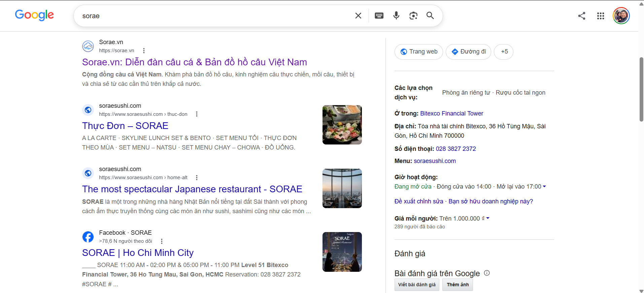Get directions via Đường đi button
Screen dimensions: 644x293
[469, 52]
